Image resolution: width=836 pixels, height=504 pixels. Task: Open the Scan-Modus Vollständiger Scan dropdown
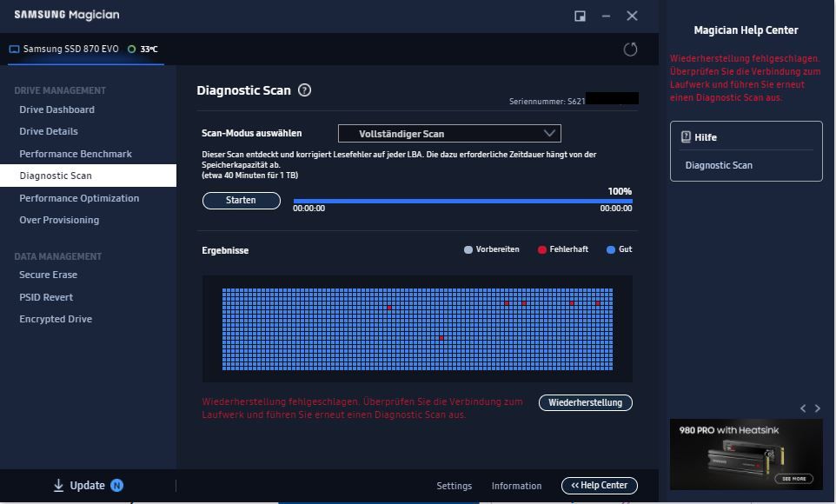(x=449, y=133)
